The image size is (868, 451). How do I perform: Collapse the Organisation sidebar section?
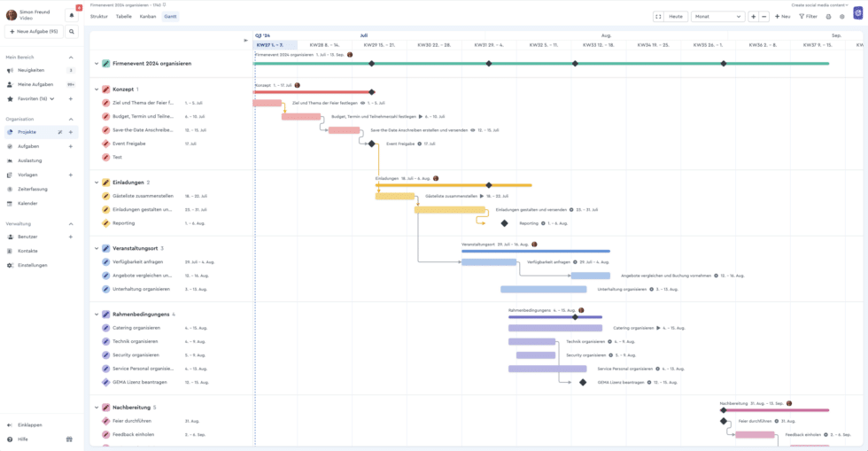(71, 119)
